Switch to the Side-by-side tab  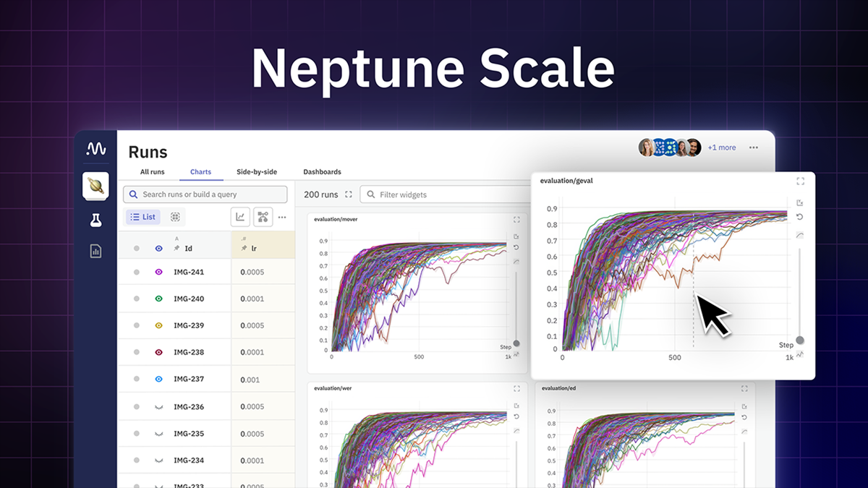(x=257, y=172)
